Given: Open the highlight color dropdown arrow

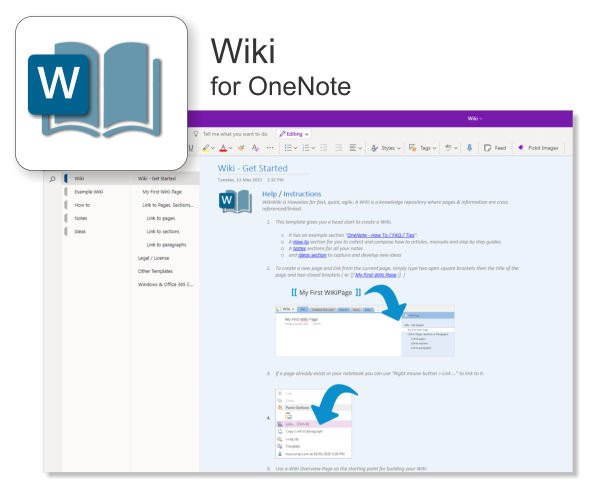Looking at the screenshot, I should (x=213, y=148).
